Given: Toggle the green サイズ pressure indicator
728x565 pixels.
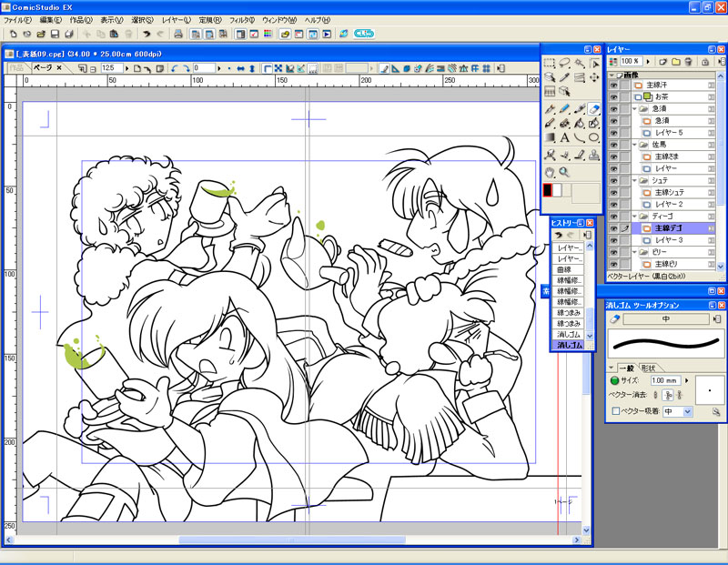Looking at the screenshot, I should (615, 380).
